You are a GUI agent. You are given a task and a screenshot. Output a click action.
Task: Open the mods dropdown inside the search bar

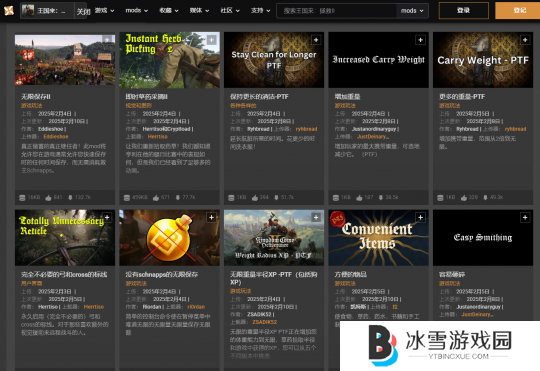coord(412,11)
